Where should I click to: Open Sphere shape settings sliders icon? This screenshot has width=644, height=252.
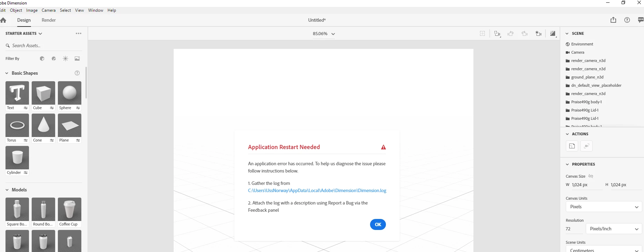(x=78, y=108)
